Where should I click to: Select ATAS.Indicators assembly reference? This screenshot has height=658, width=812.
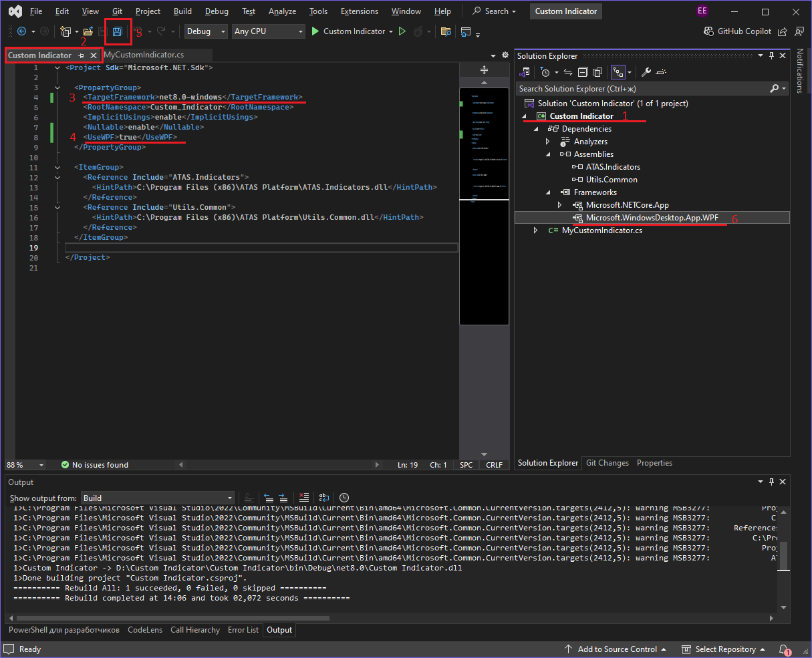613,167
